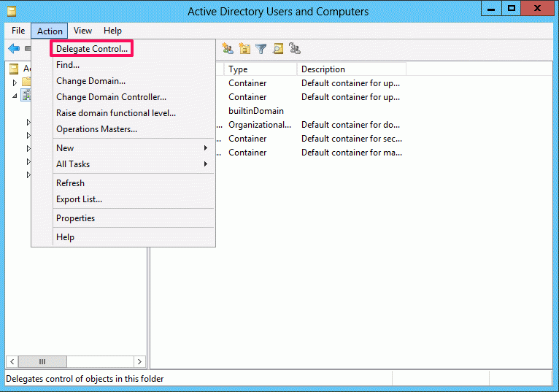The height and width of the screenshot is (392, 559).
Task: Click Refresh in the Action menu
Action: (134, 183)
